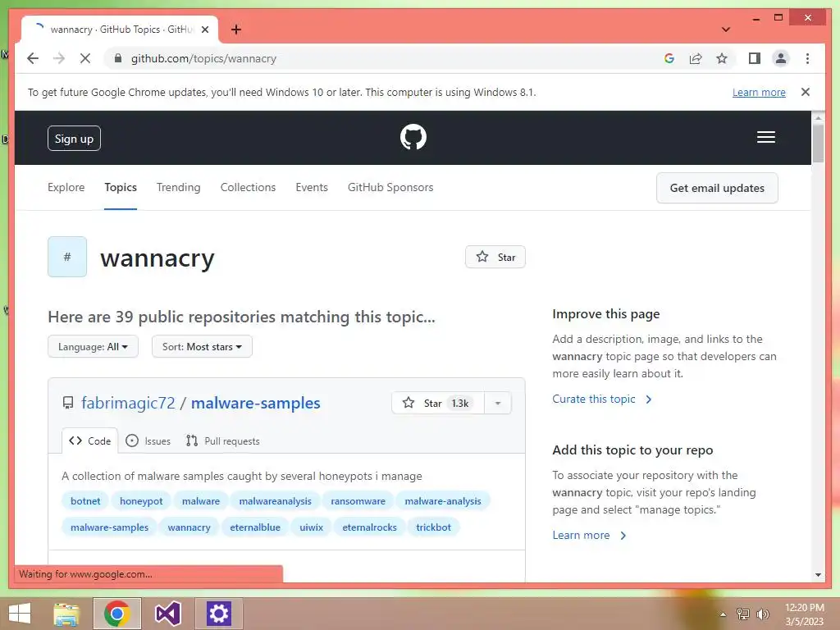The height and width of the screenshot is (630, 840).
Task: Click the network tray icon
Action: tap(743, 614)
